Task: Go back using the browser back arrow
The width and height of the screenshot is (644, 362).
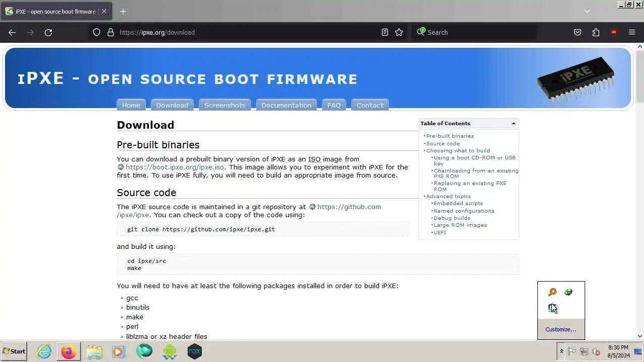Action: [x=12, y=32]
